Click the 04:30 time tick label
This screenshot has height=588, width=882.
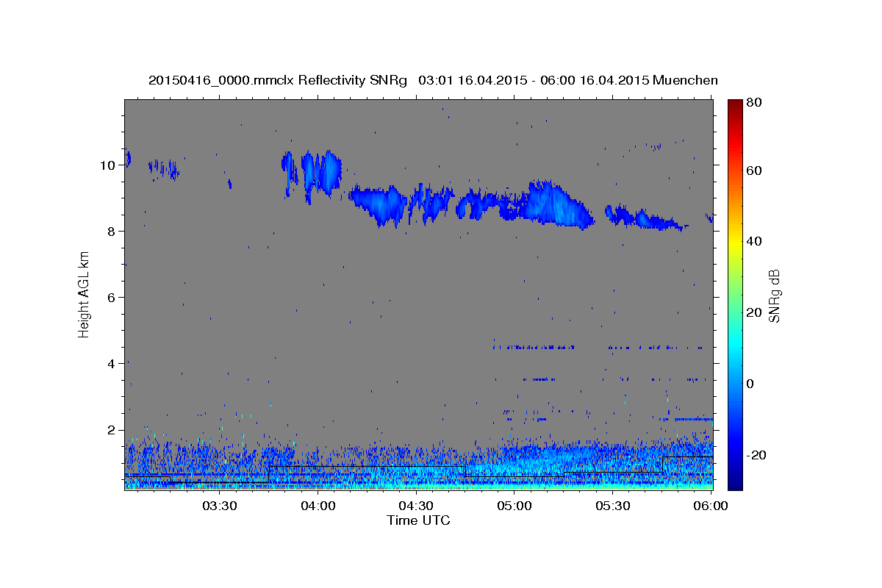pyautogui.click(x=416, y=506)
